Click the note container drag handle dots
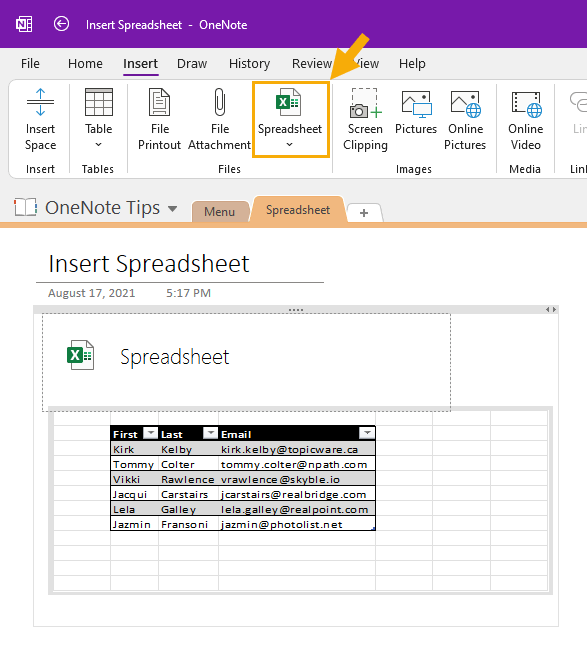This screenshot has width=587, height=654. click(x=296, y=310)
